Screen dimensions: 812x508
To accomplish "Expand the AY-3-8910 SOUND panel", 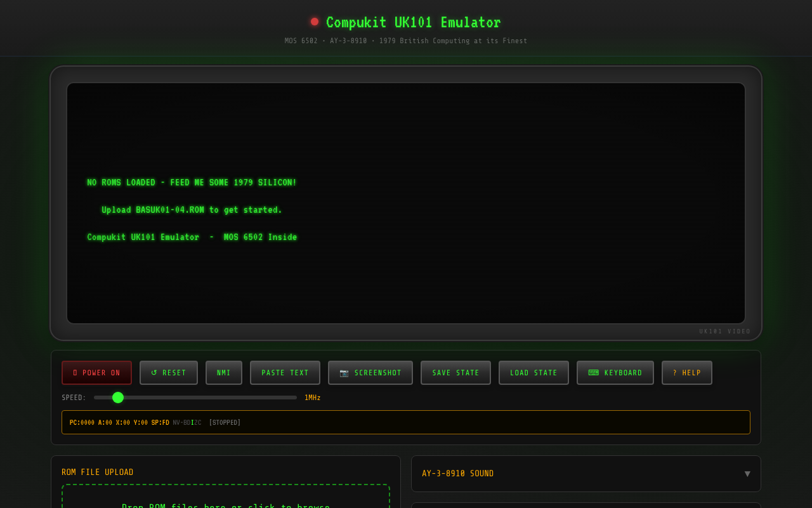I will coord(585,473).
